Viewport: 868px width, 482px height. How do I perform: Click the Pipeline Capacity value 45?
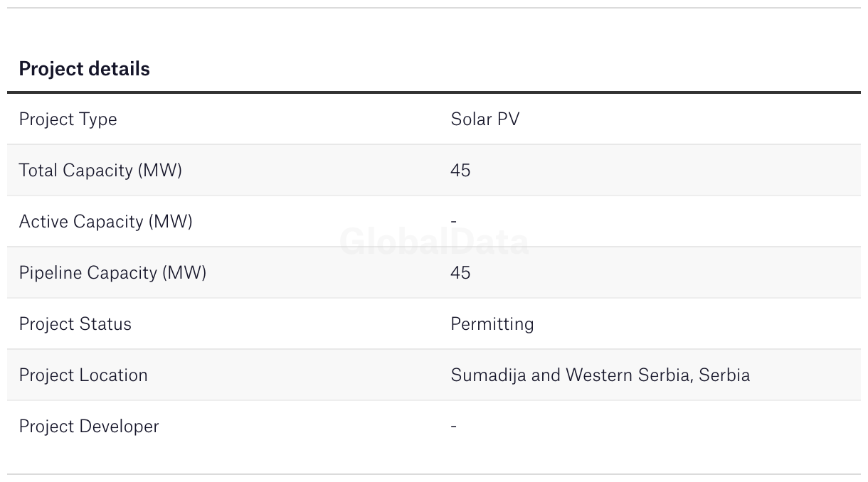[x=460, y=273]
